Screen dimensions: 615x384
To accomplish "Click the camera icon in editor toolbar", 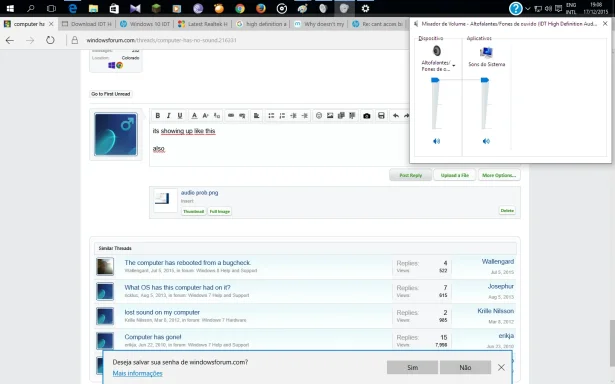I will [x=367, y=116].
